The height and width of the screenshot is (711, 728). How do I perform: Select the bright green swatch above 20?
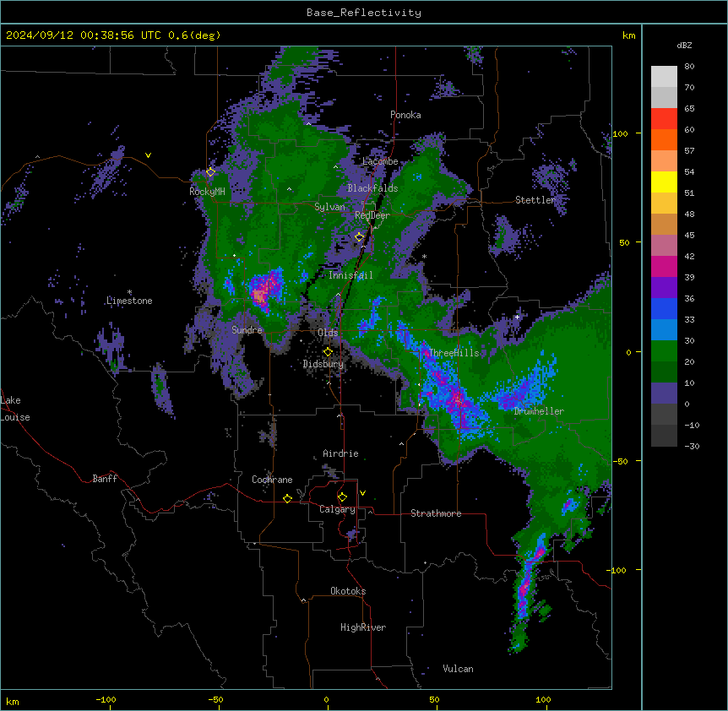[664, 351]
